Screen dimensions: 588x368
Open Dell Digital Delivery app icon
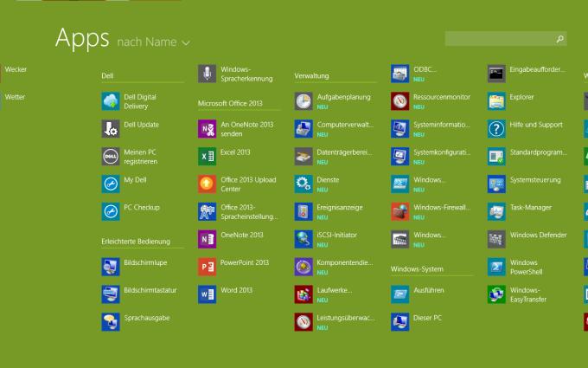(111, 101)
